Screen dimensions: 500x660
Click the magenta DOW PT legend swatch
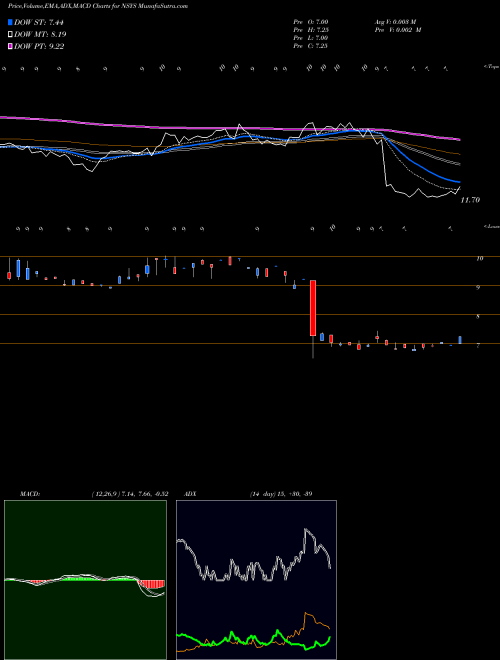(11, 46)
